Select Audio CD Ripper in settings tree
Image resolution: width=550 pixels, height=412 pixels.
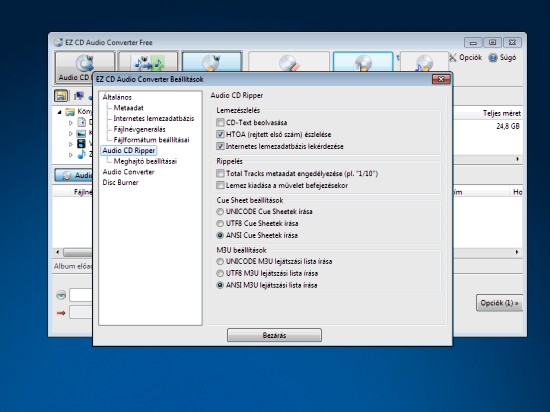coord(129,150)
